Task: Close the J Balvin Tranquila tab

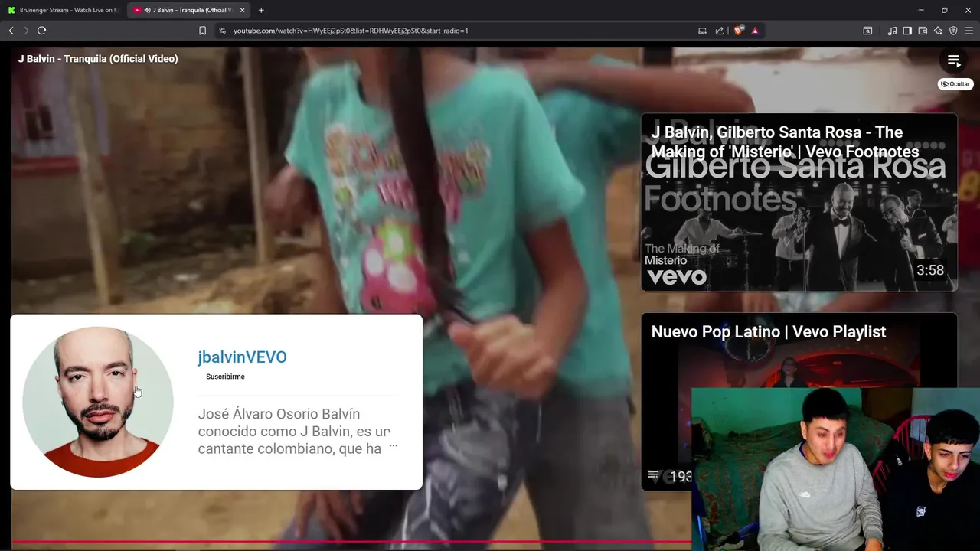Action: coord(243,10)
